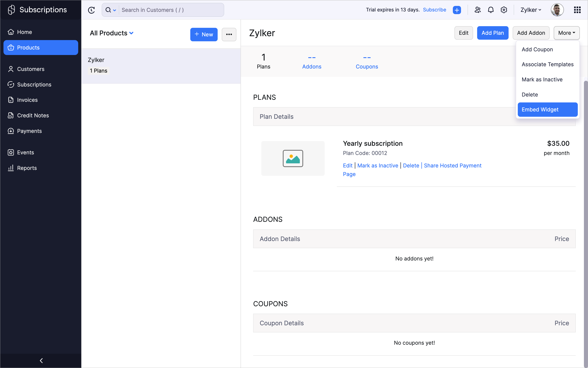Open Invoices module from sidebar
Image resolution: width=588 pixels, height=368 pixels.
(x=41, y=100)
